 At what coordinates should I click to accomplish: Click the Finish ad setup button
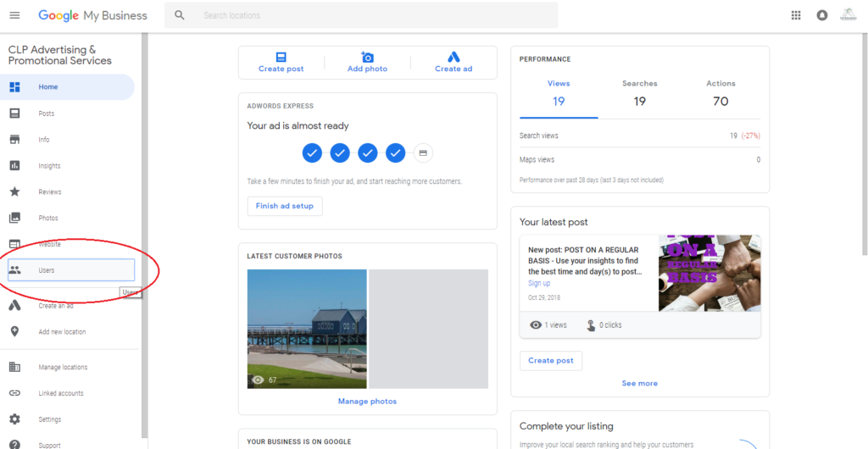285,206
